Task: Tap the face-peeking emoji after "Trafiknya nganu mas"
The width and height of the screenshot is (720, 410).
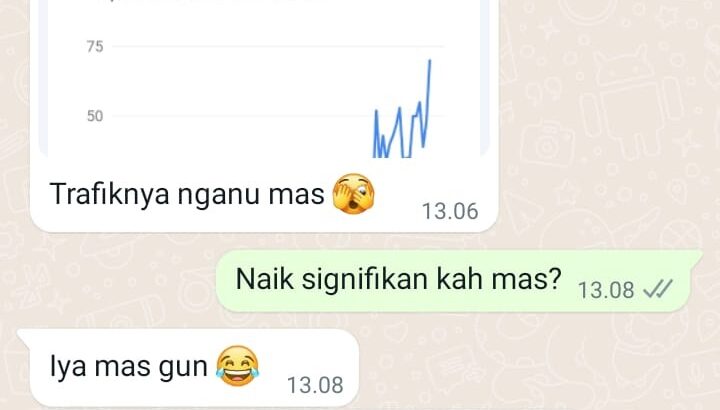Action: 353,194
